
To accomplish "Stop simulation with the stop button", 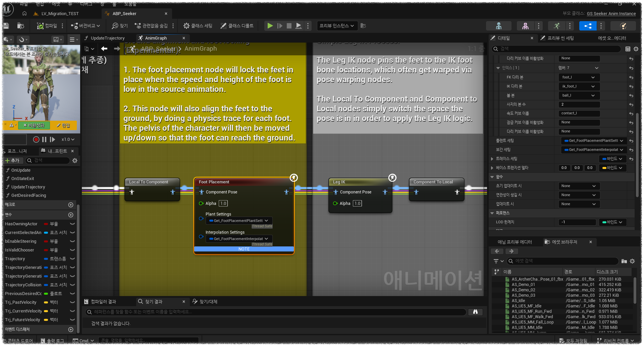I will click(x=289, y=26).
